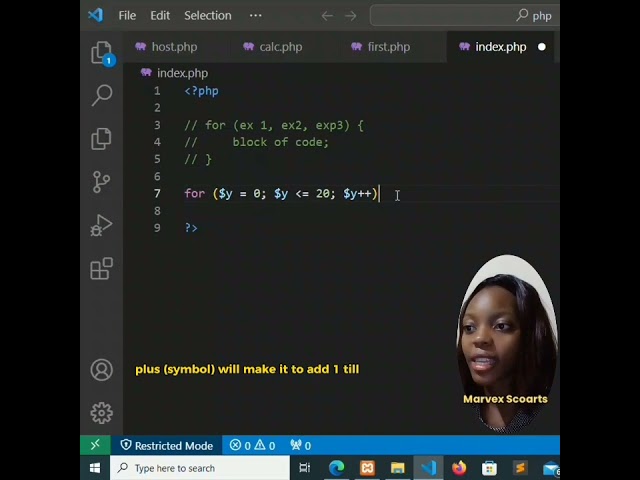Open the Explorer view in activity bar

click(102, 53)
